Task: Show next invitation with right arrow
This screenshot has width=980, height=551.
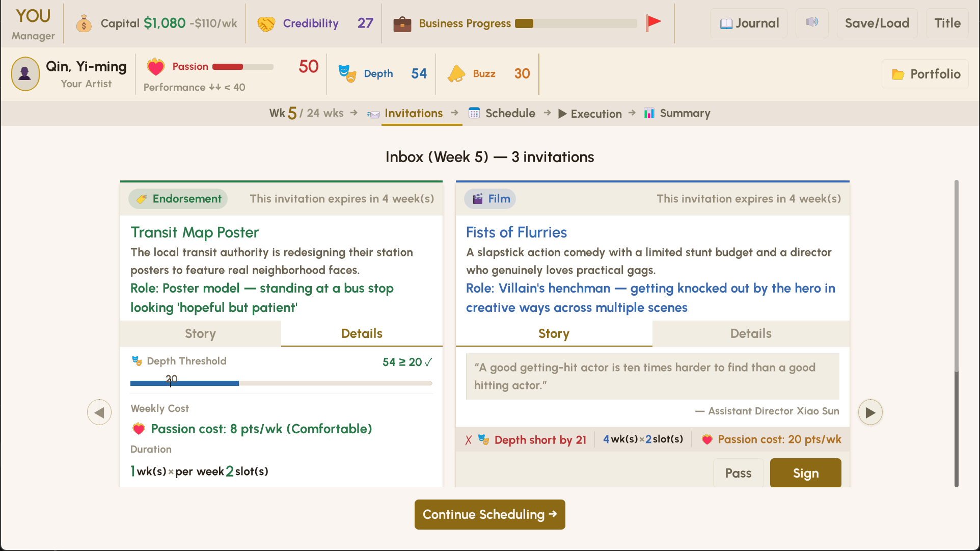Action: click(x=870, y=412)
